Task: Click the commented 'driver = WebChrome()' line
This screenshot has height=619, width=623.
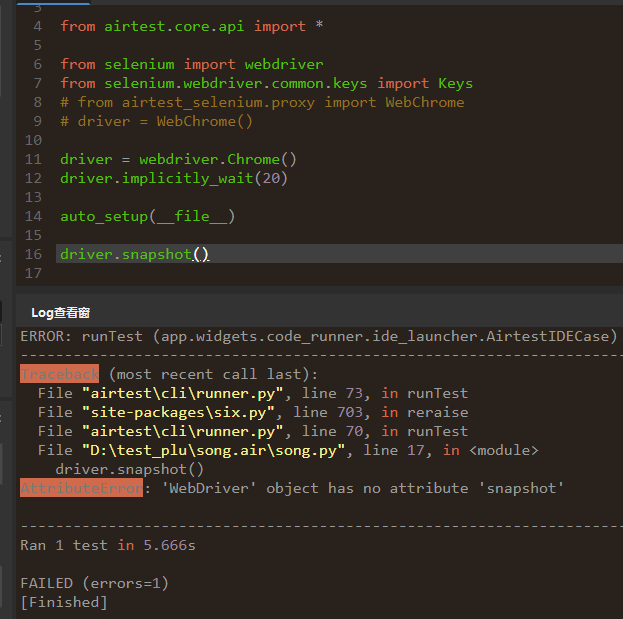Action: coord(156,121)
